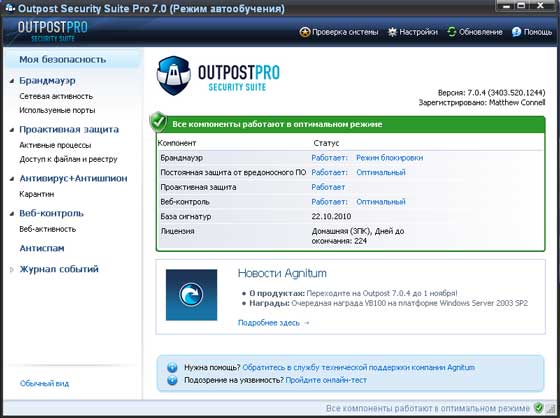Open Agnitum technical support link
Viewport: 560px width, 418px height.
359,367
